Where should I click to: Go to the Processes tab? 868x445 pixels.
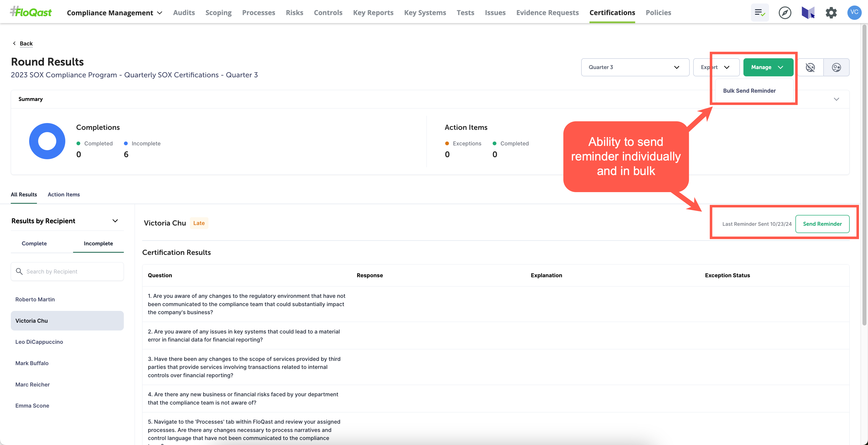click(258, 13)
